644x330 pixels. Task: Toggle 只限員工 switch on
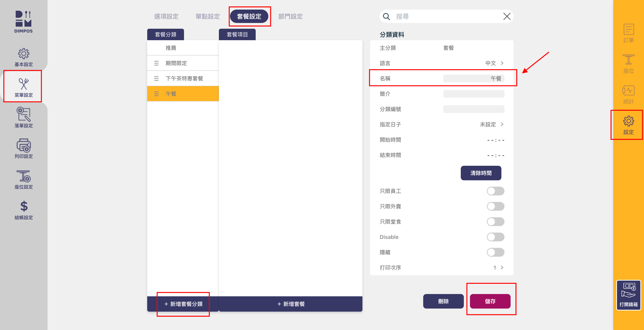coord(495,191)
